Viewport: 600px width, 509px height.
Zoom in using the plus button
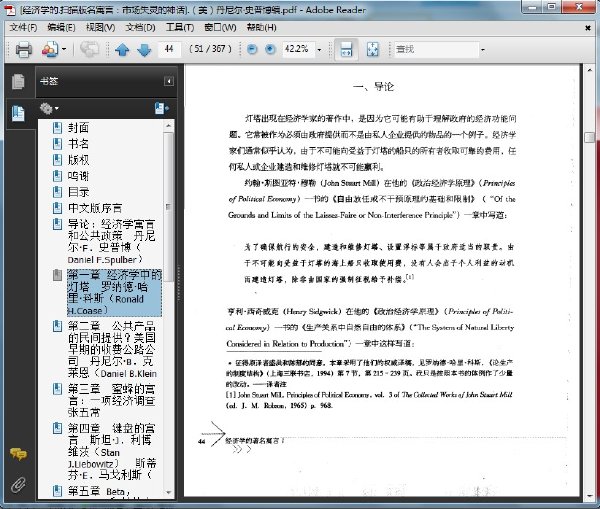click(270, 49)
